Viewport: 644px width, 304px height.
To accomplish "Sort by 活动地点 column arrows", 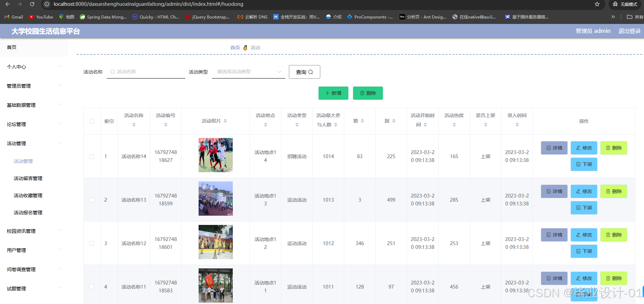I will (266, 125).
